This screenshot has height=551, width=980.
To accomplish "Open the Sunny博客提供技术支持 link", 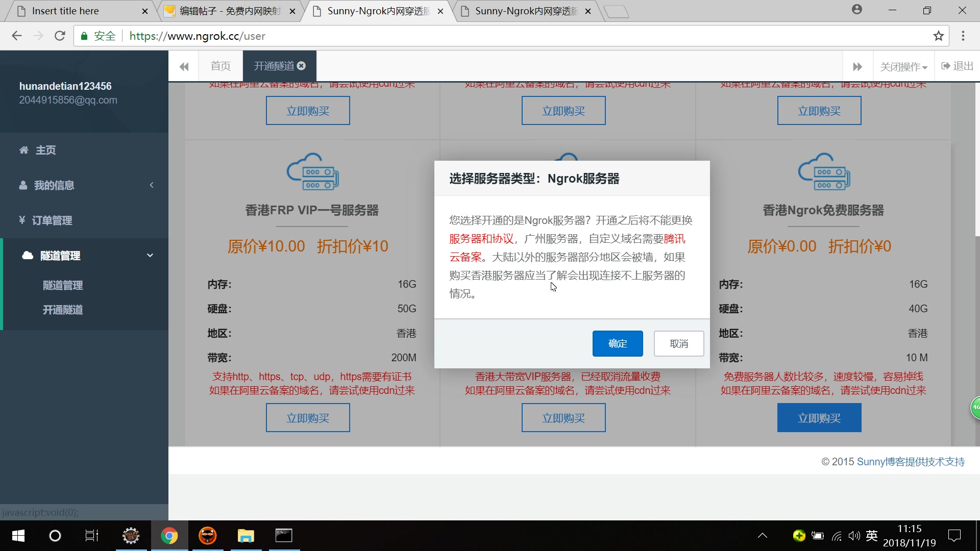I will (x=911, y=462).
